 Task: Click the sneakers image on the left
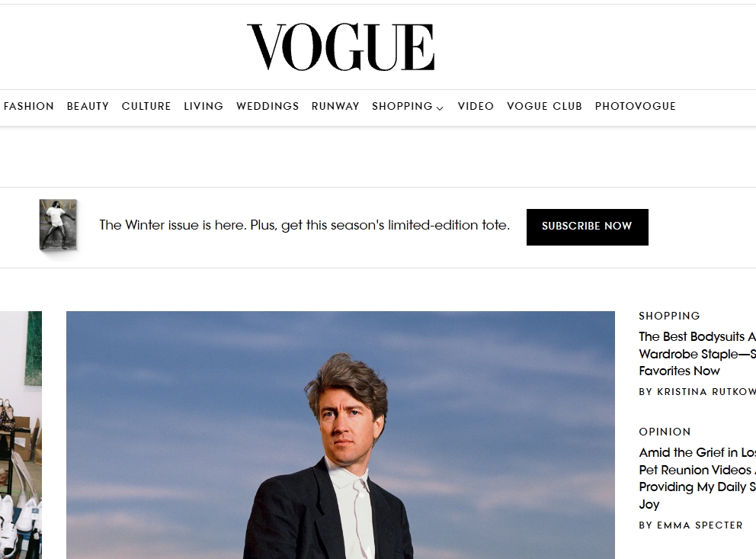pyautogui.click(x=21, y=435)
